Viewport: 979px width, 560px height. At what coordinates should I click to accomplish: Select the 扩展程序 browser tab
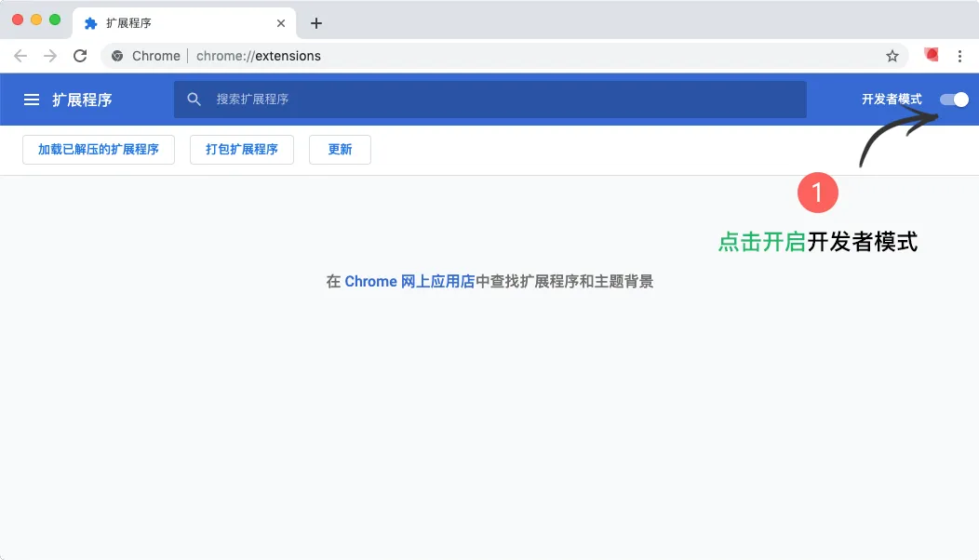[184, 23]
